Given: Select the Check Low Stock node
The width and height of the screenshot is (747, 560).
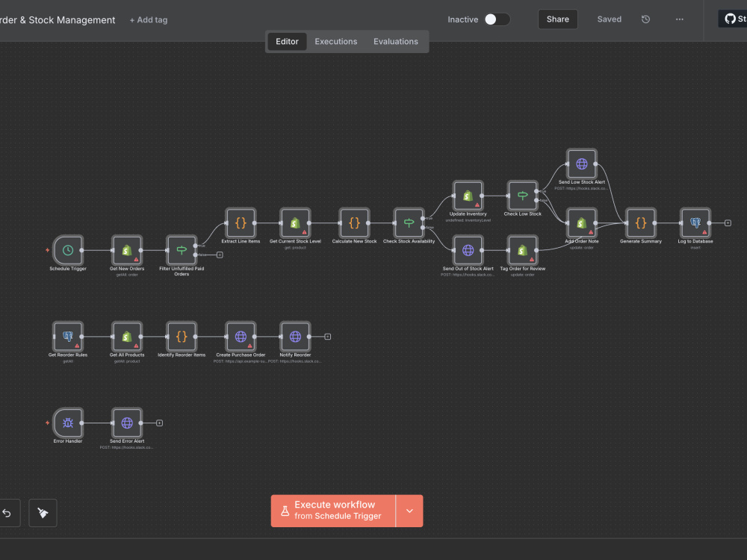Looking at the screenshot, I should click(x=523, y=196).
